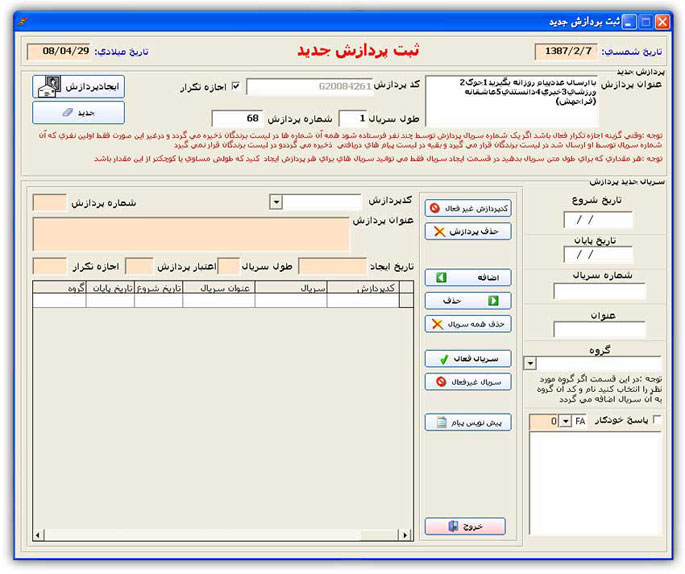Click the عنوان سریال column header
Screen dimensions: 685x574
pyautogui.click(x=219, y=288)
